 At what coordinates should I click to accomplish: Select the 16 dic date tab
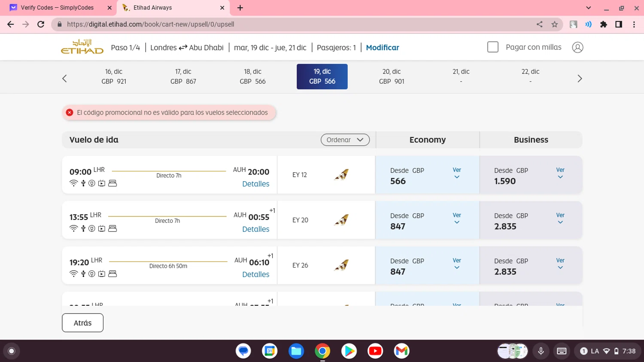(114, 76)
